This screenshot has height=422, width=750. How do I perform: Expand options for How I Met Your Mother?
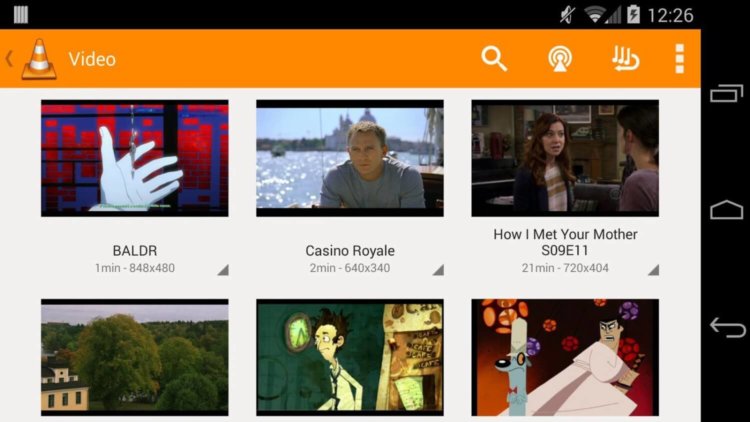pyautogui.click(x=653, y=269)
